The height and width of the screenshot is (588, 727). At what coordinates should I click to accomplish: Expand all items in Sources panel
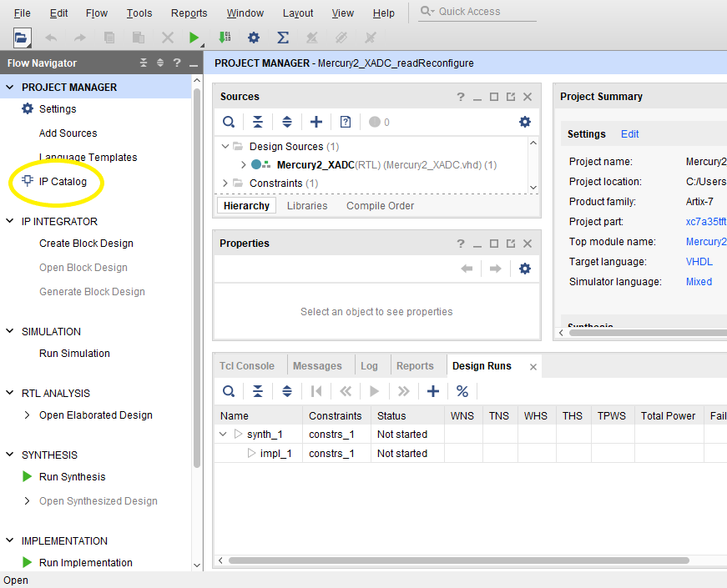(287, 122)
